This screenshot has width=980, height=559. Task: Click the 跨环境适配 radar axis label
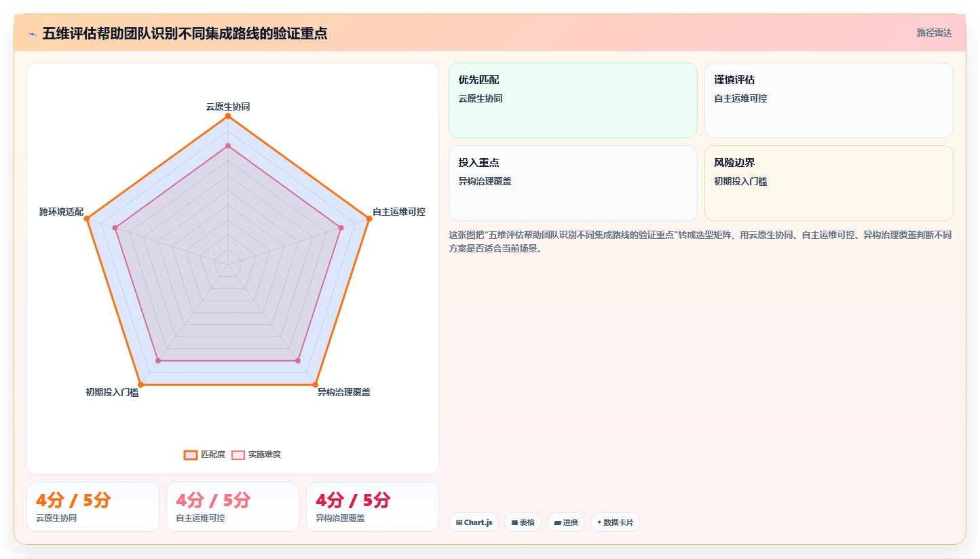[61, 212]
